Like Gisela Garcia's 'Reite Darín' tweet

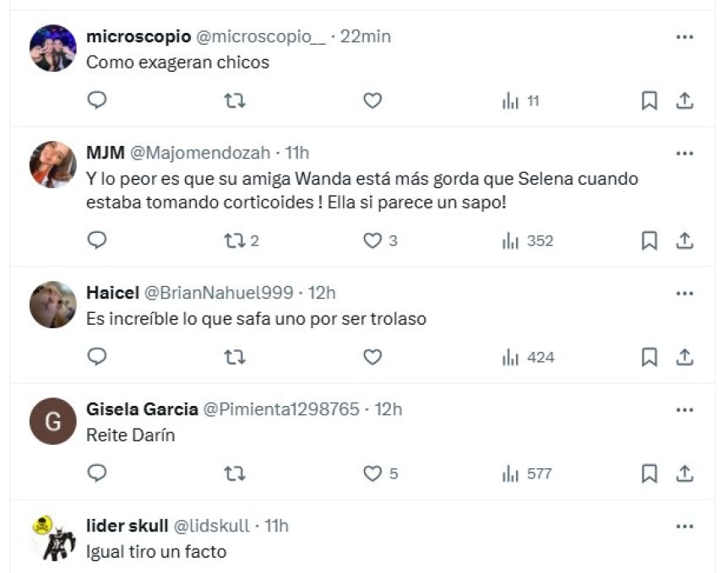(372, 473)
